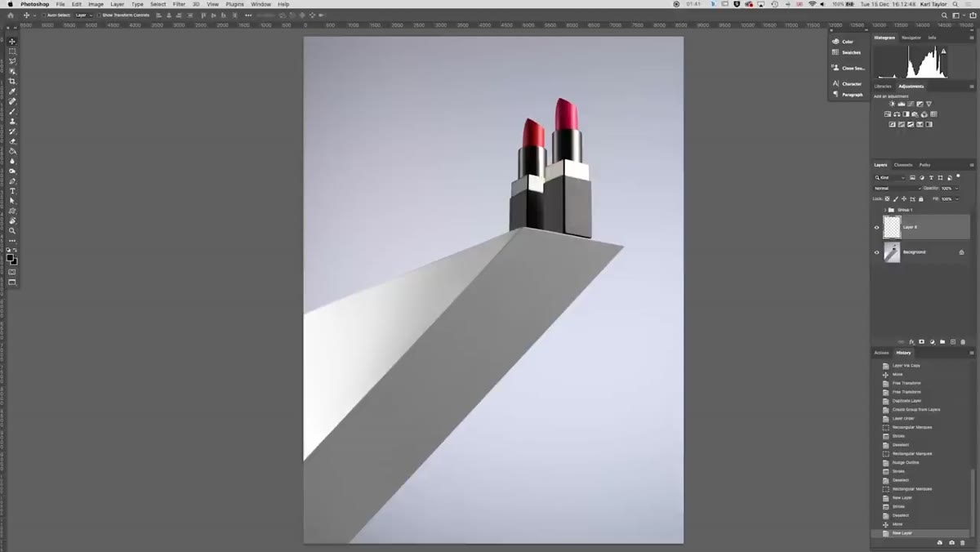Viewport: 980px width, 552px height.
Task: Open the Edit Toolbar ellipsis button
Action: click(x=12, y=241)
